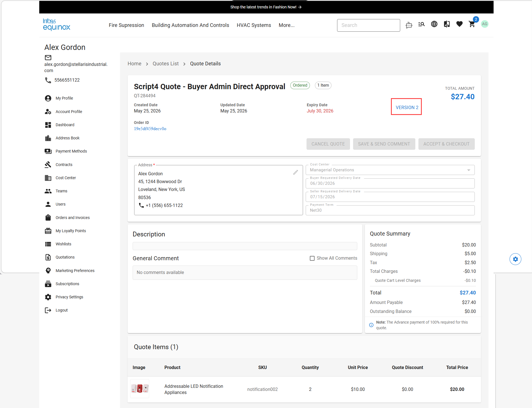
Task: Open Building Automation And Controls menu
Action: (x=190, y=25)
